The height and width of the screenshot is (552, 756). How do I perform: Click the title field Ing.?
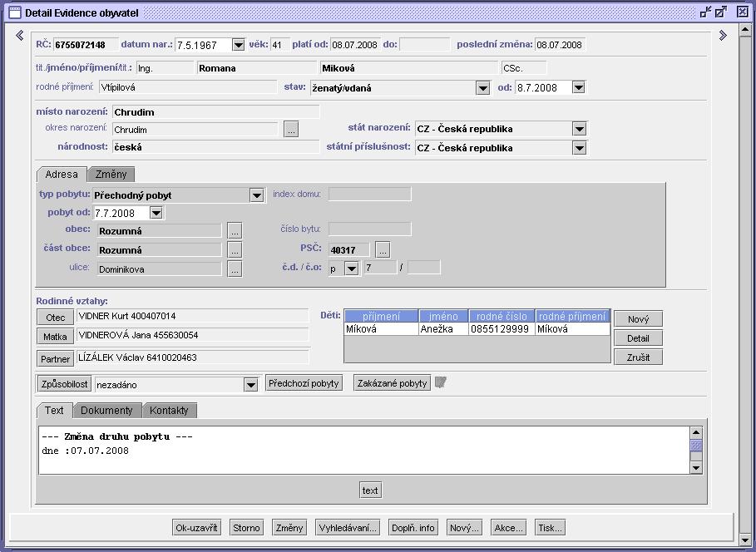point(165,68)
